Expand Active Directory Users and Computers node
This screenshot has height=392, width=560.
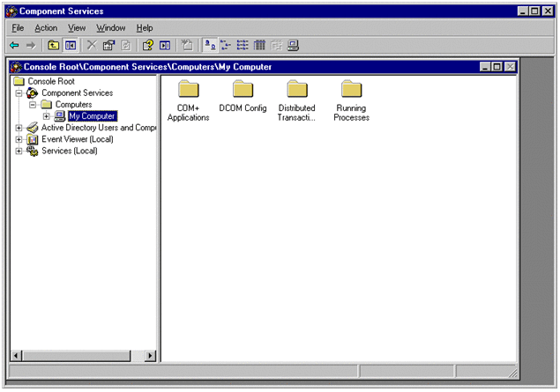pyautogui.click(x=19, y=128)
